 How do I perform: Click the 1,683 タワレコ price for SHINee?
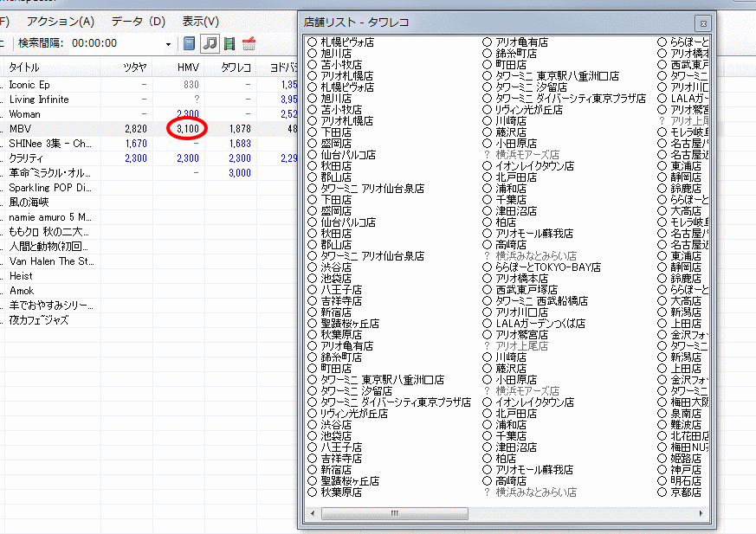[x=240, y=144]
